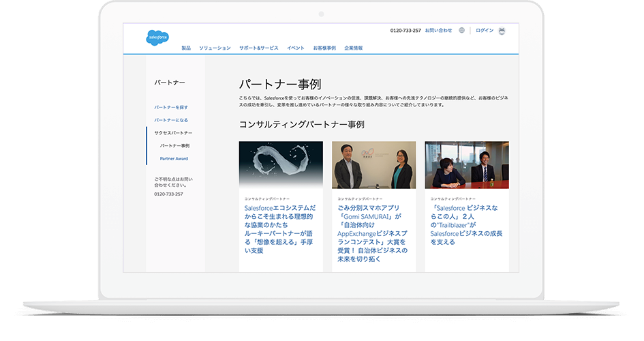
Task: Click the パートナー sidebar heading
Action: pyautogui.click(x=170, y=83)
